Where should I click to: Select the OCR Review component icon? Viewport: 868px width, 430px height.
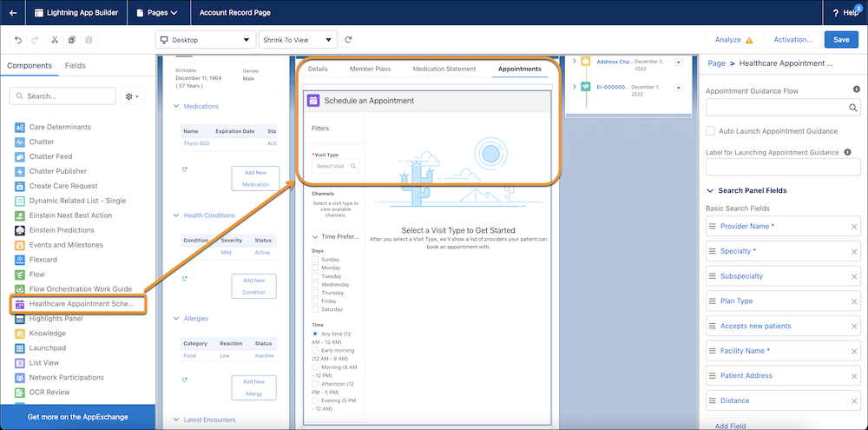coord(20,393)
